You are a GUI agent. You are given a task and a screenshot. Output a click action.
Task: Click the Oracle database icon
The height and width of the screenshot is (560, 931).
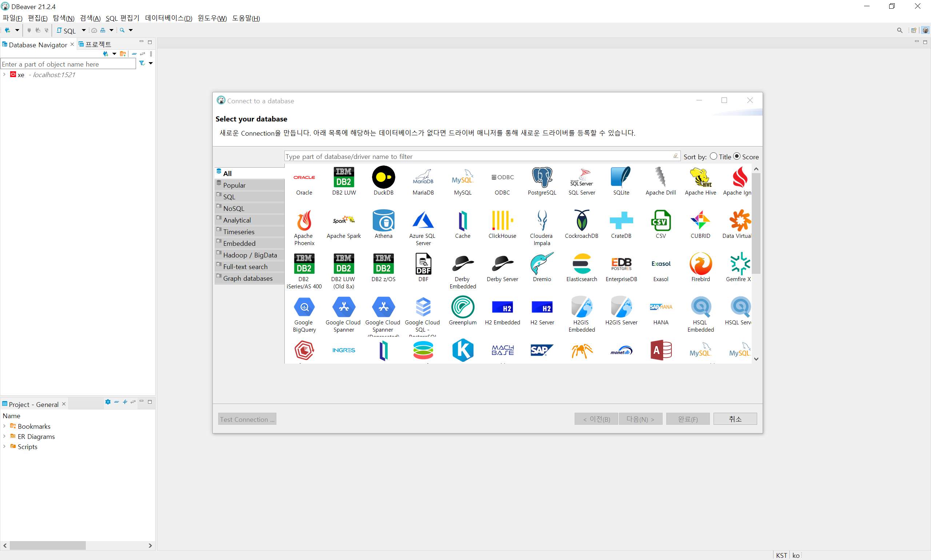coord(304,178)
